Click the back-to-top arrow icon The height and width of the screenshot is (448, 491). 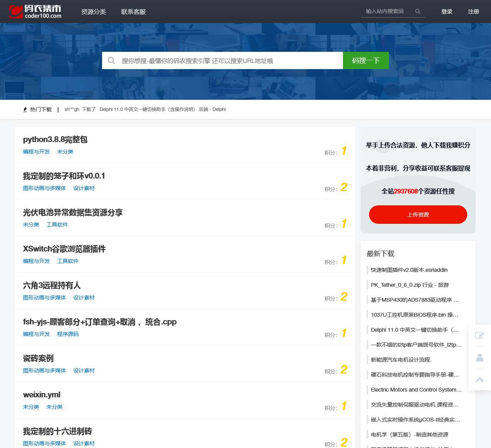pyautogui.click(x=479, y=380)
